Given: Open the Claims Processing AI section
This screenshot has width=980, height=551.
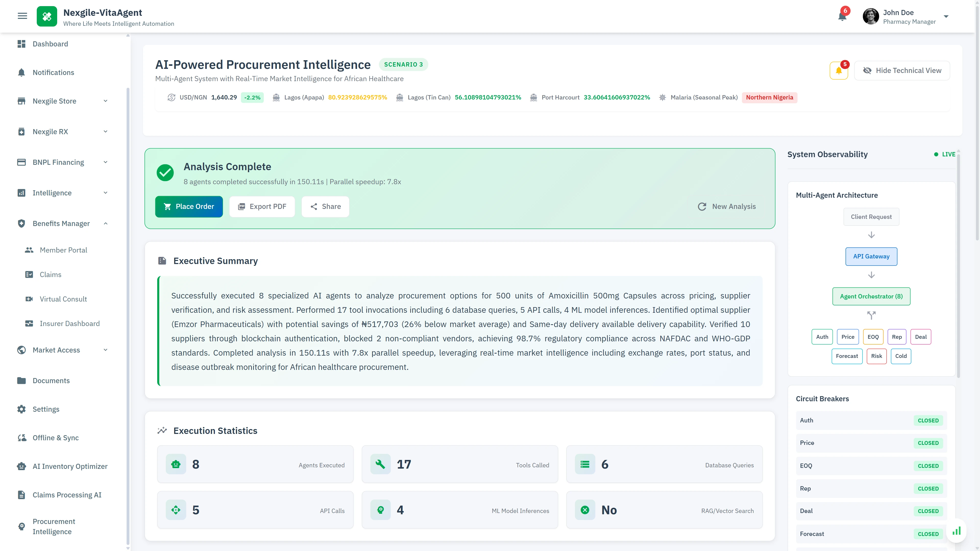Looking at the screenshot, I should [x=67, y=495].
